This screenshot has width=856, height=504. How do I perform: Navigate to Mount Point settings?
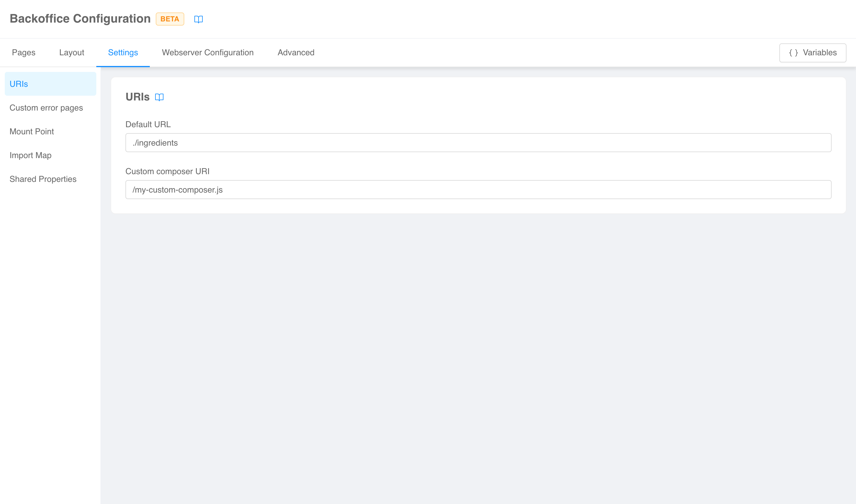click(x=32, y=131)
